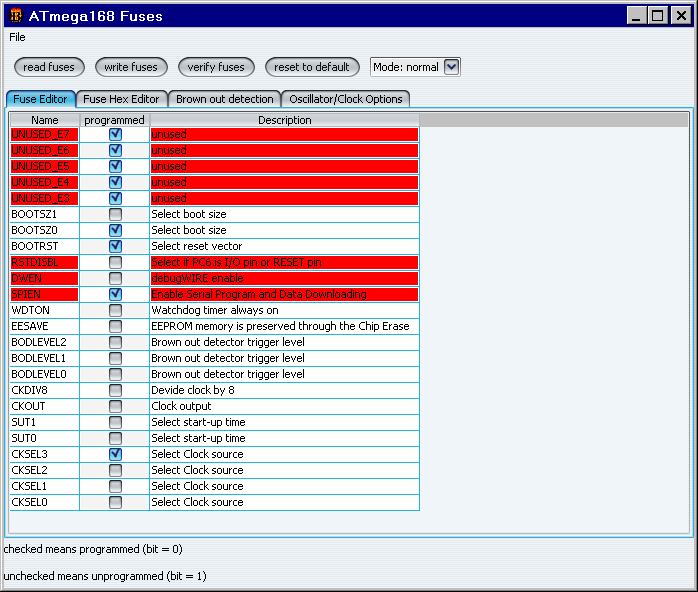The image size is (698, 592).
Task: Maximize the ATmega168 Fuses window
Action: pos(657,16)
